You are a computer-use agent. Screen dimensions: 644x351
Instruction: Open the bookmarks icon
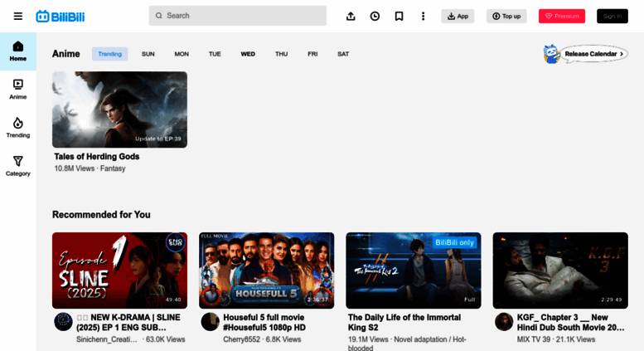tap(399, 16)
